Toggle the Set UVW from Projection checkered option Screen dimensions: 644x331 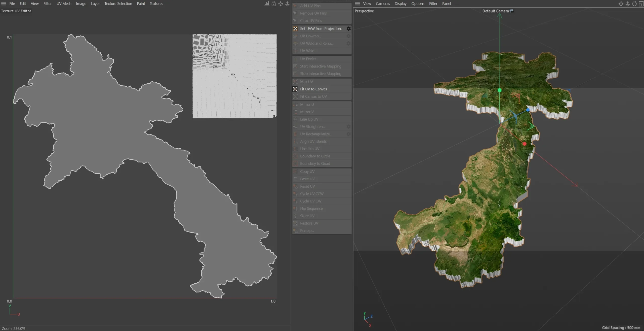pyautogui.click(x=295, y=28)
